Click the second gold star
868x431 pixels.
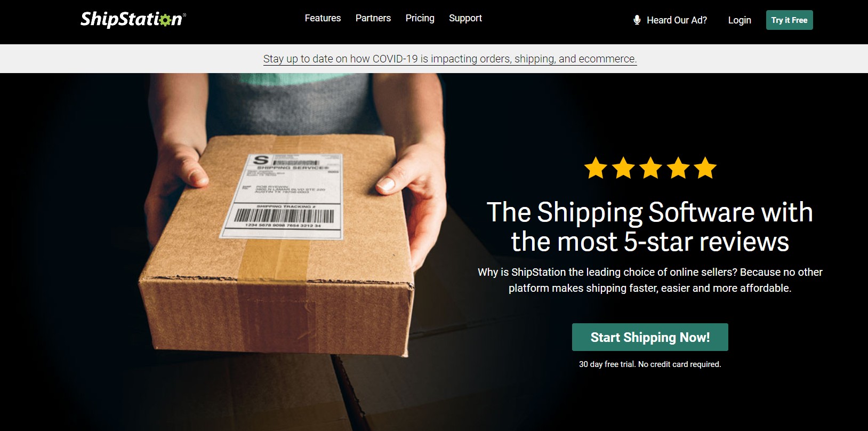(623, 167)
